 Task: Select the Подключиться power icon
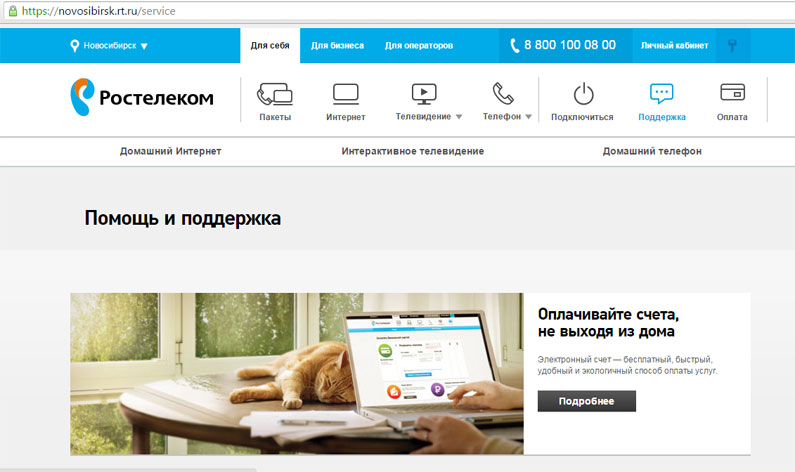[x=582, y=95]
